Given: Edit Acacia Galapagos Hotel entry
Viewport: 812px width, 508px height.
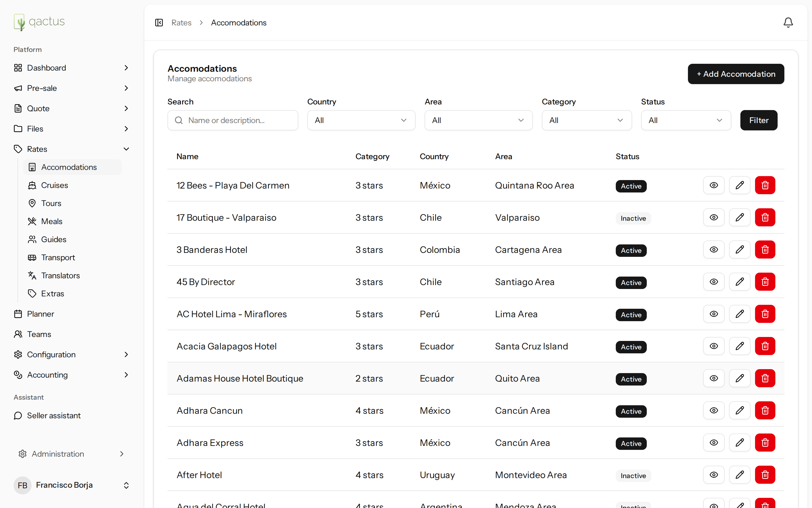Looking at the screenshot, I should click(740, 346).
